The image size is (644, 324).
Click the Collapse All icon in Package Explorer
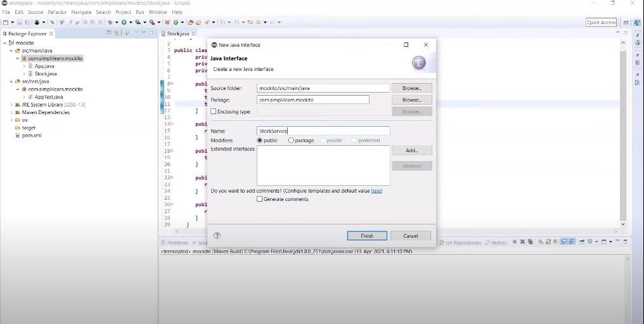tap(109, 33)
